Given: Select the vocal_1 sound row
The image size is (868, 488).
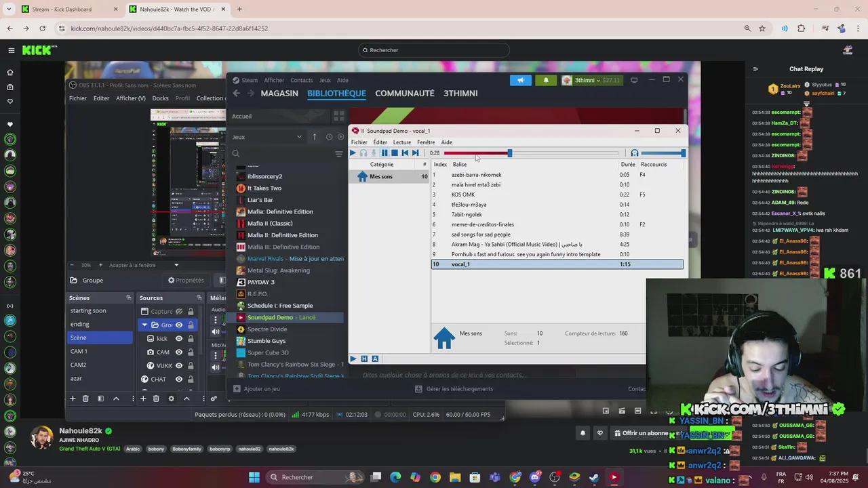Looking at the screenshot, I should point(557,264).
